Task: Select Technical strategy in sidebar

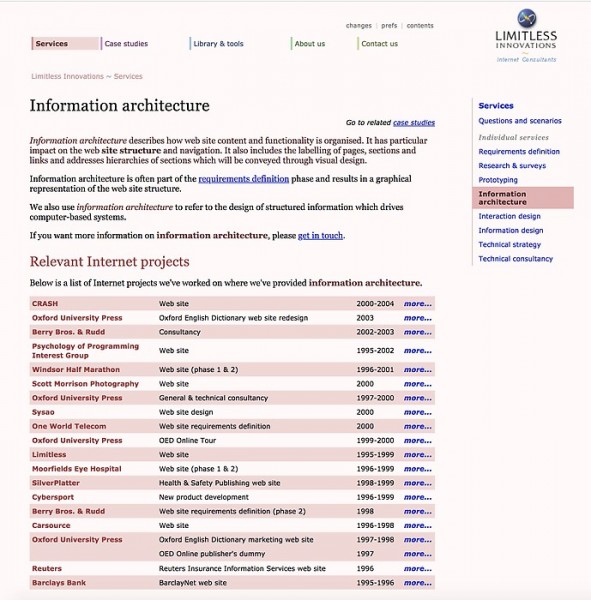Action: (509, 245)
